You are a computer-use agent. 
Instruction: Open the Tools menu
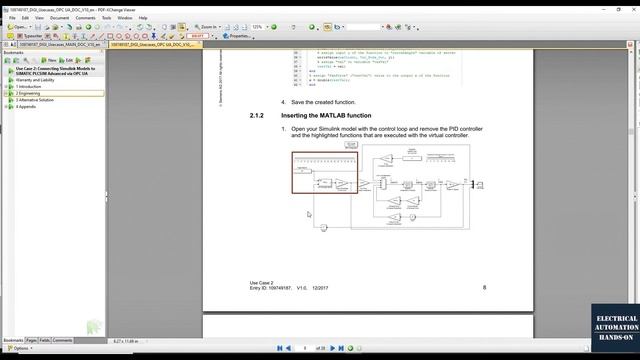[x=107, y=18]
